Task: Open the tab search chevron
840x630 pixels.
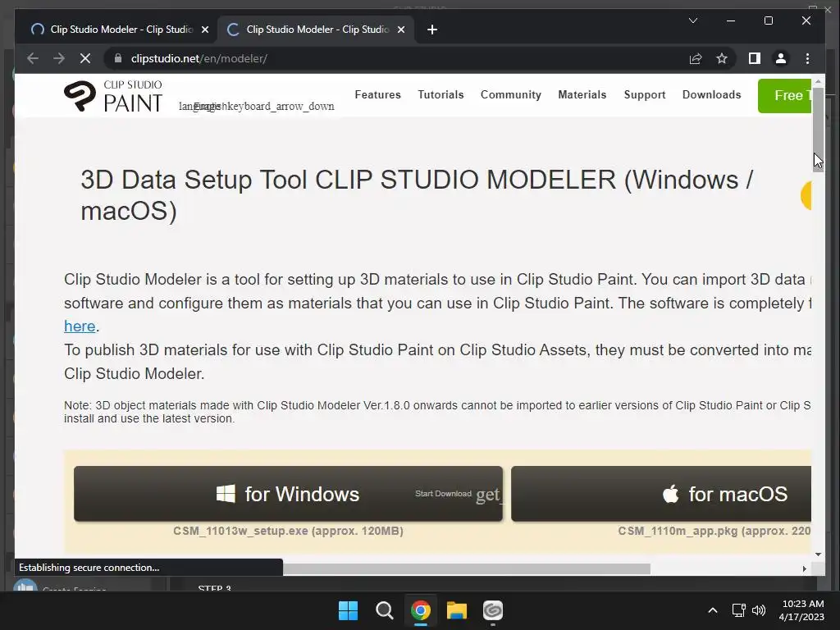Action: pyautogui.click(x=692, y=21)
